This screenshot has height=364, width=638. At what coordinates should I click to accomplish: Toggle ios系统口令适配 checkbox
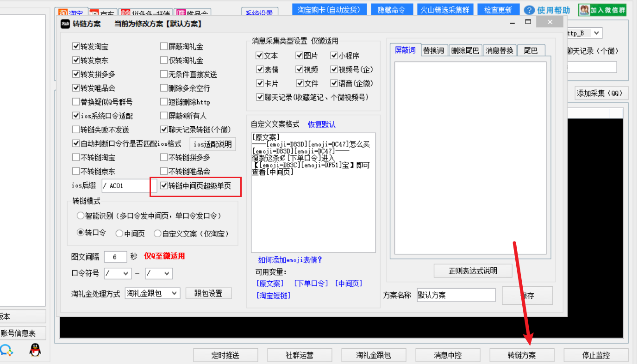[102, 116]
